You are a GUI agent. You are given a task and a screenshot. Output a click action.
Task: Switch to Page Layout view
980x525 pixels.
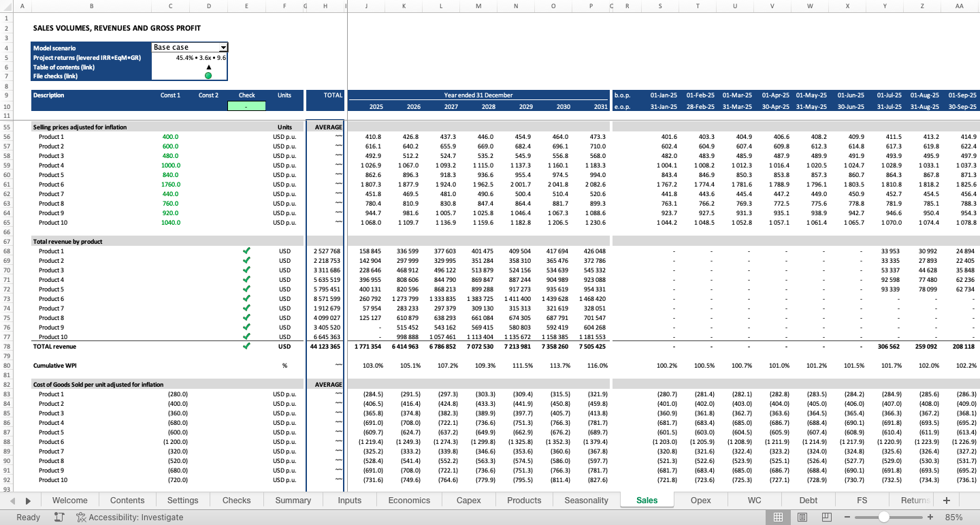click(802, 518)
